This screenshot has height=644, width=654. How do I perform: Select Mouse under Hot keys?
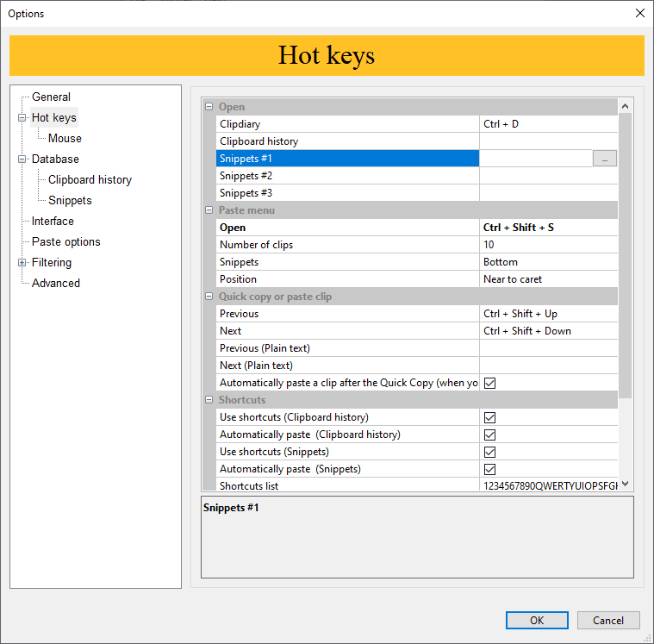65,138
